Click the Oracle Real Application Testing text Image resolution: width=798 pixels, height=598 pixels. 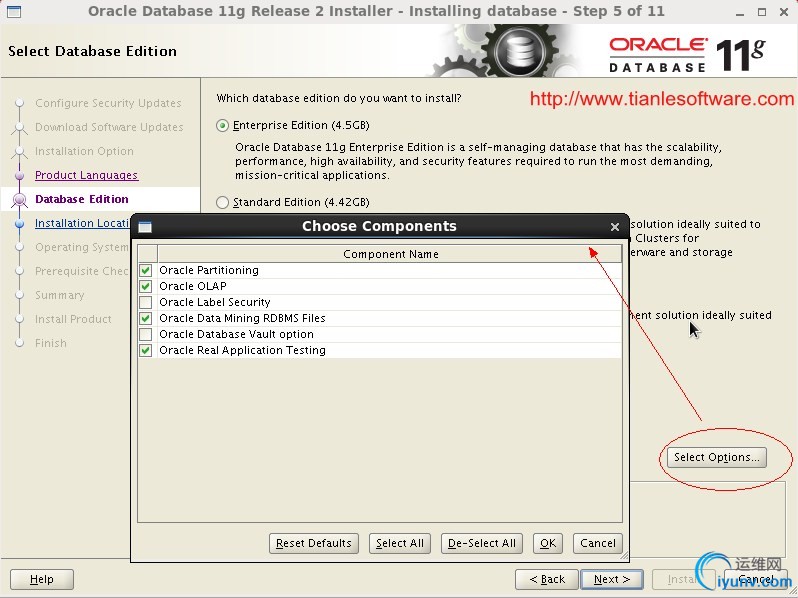click(242, 350)
